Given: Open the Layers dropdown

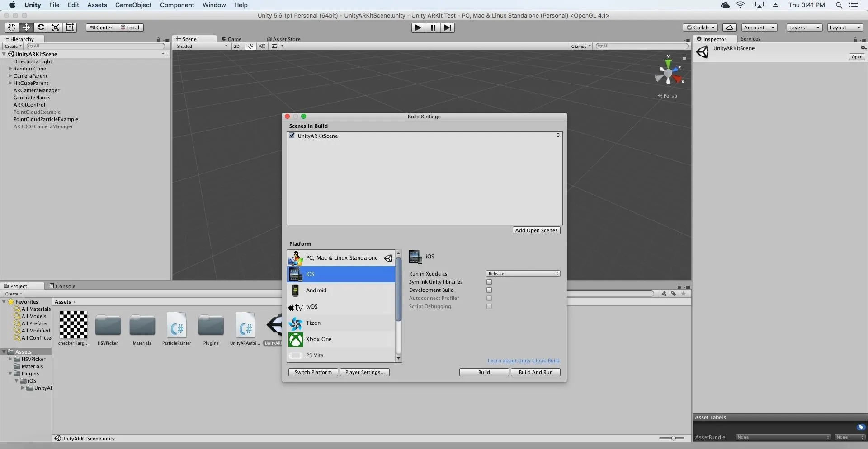Looking at the screenshot, I should (x=804, y=28).
